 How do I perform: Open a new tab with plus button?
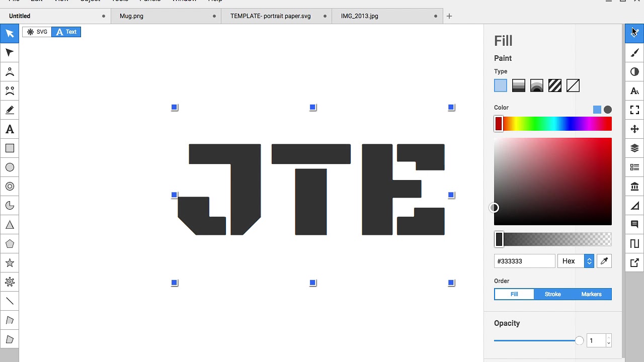pyautogui.click(x=449, y=16)
